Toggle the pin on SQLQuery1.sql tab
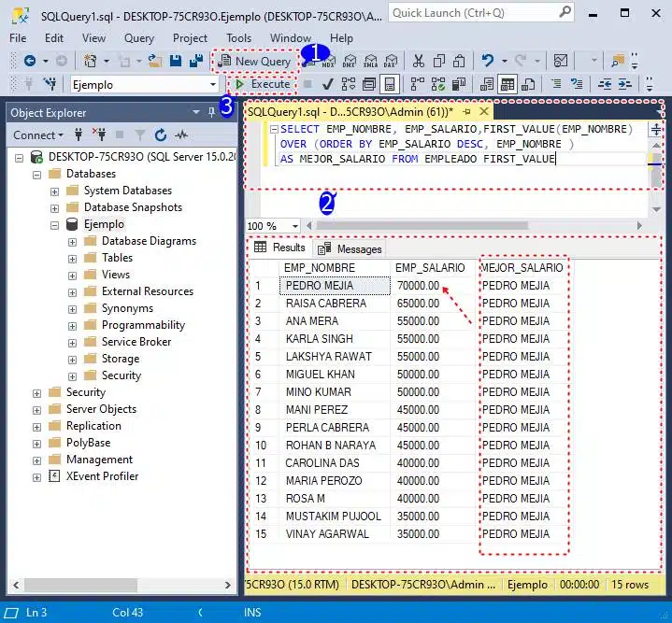Image resolution: width=672 pixels, height=623 pixels. coord(467,112)
